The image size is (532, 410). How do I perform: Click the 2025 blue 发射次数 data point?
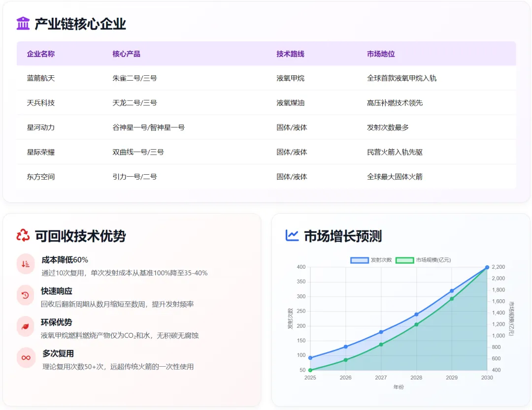(x=310, y=358)
